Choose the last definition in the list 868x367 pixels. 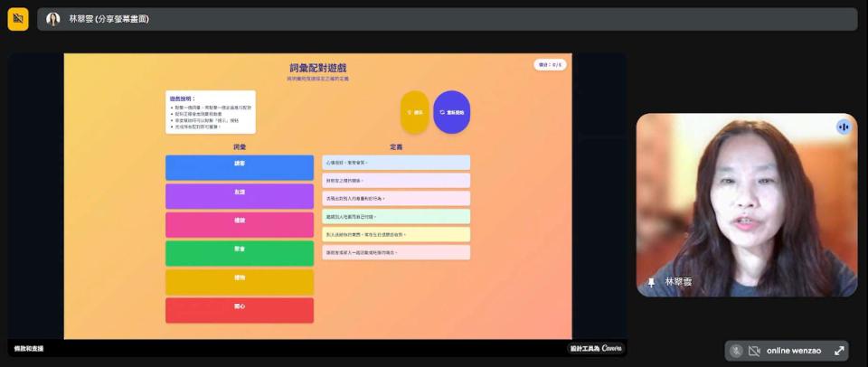point(396,252)
